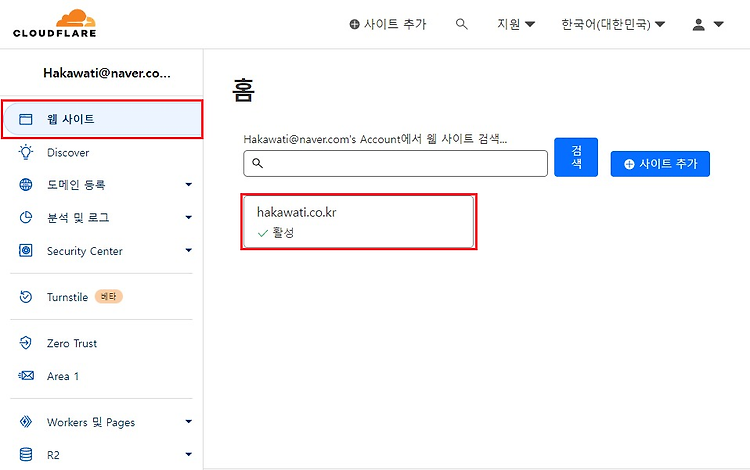This screenshot has width=750, height=470.
Task: Open the 한국어(대한민국) language dropdown
Action: click(x=613, y=24)
